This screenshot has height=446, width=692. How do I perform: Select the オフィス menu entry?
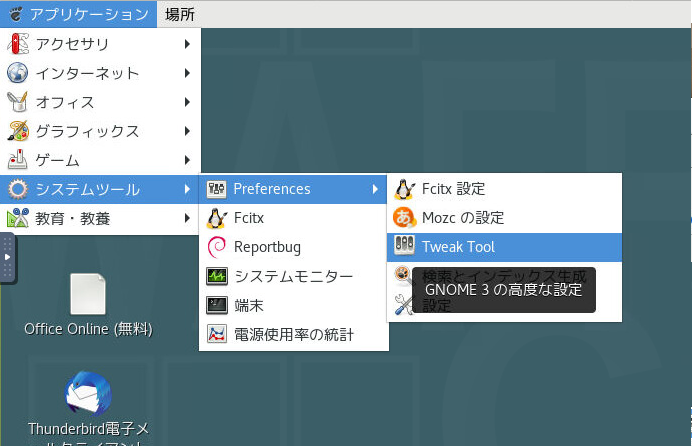coord(100,102)
